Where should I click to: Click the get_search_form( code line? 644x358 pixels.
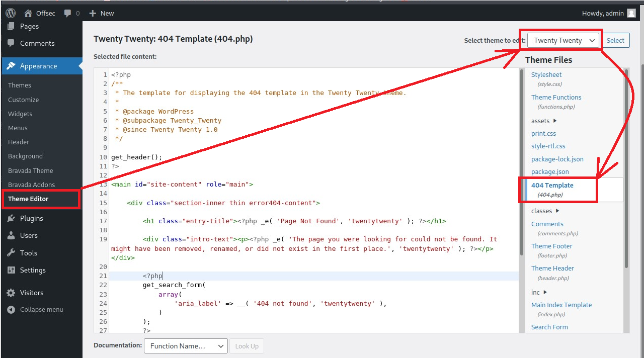pos(174,285)
